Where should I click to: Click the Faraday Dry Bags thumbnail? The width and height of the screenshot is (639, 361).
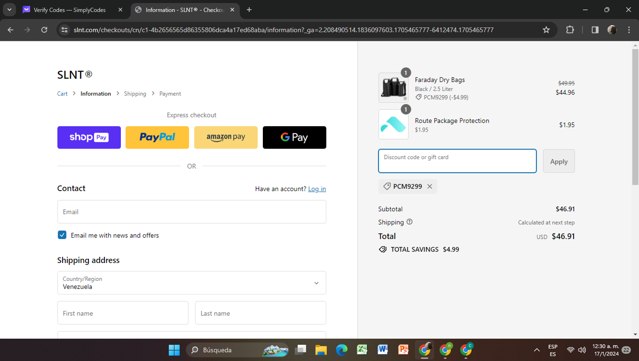point(393,87)
